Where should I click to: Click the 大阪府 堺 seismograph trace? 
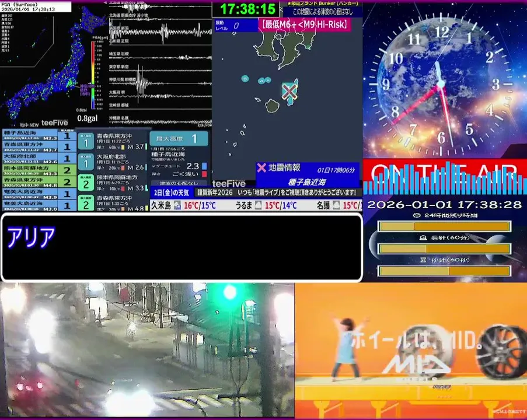(160, 96)
